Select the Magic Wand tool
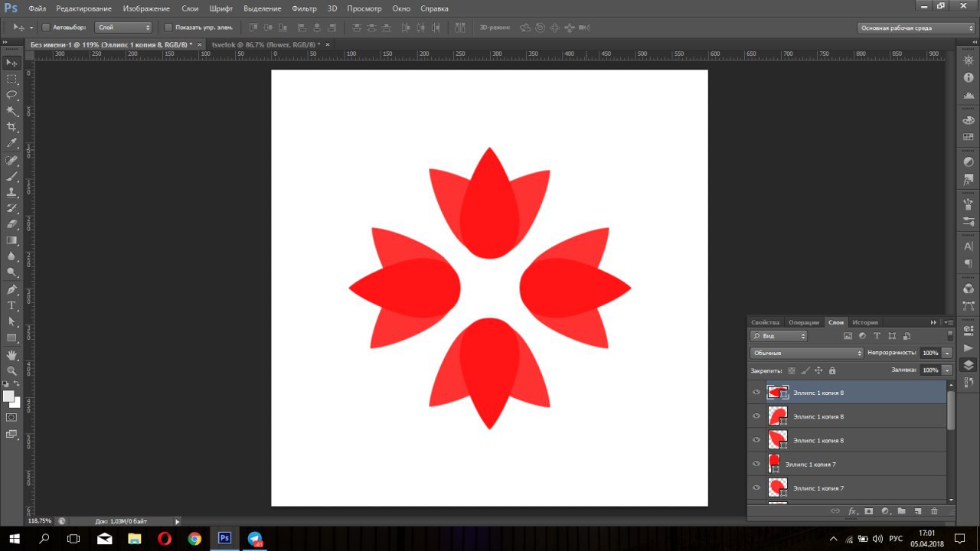This screenshot has height=551, width=980. (11, 111)
